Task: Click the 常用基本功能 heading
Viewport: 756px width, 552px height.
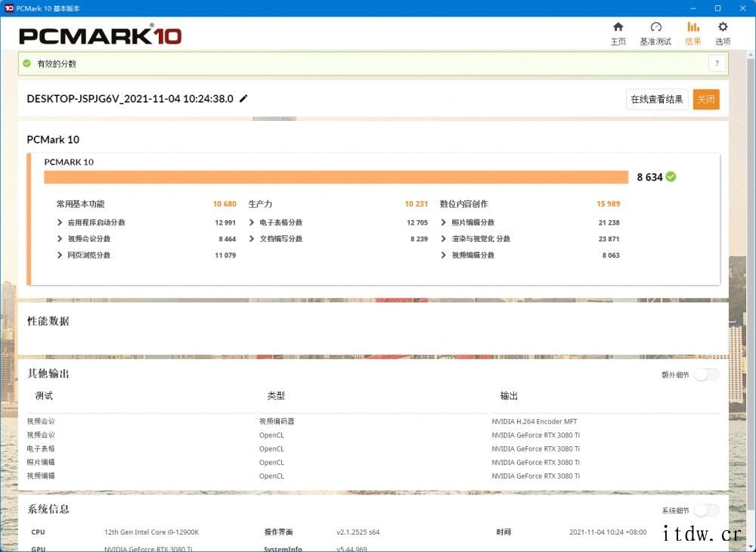Action: click(x=81, y=204)
